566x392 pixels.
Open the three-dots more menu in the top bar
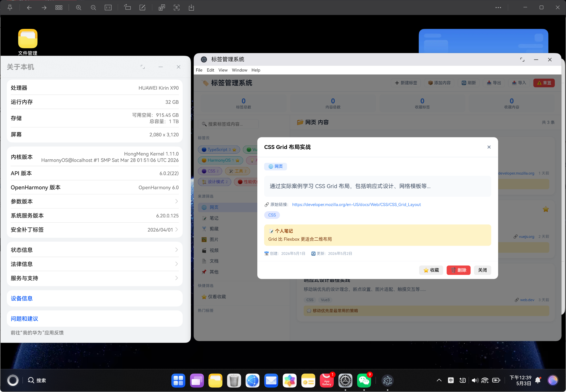click(x=498, y=8)
